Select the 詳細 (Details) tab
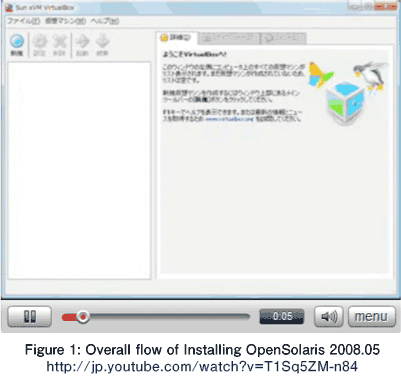Viewport: 401px width, 377px height. pyautogui.click(x=177, y=38)
